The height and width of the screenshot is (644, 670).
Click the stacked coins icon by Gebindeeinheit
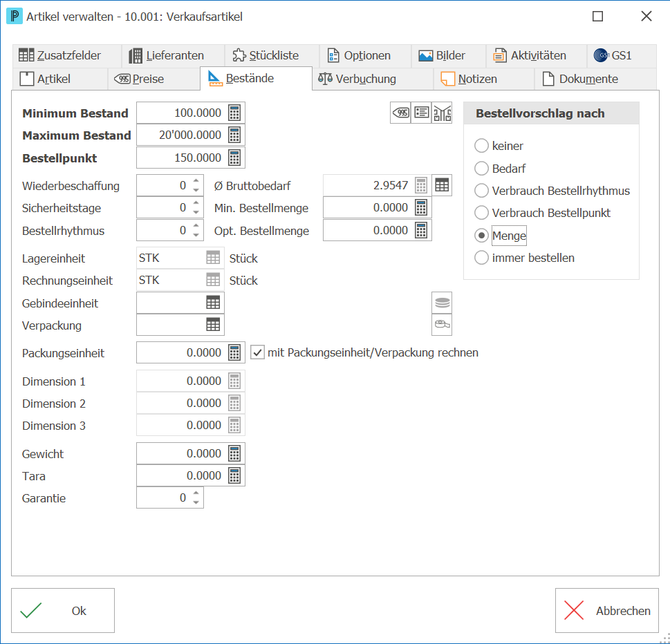(442, 303)
